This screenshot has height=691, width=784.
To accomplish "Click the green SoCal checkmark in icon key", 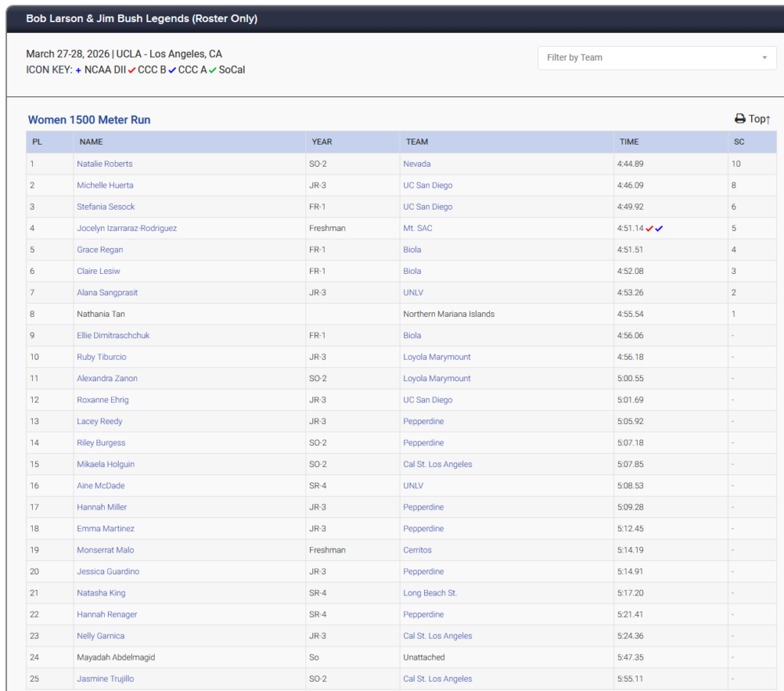I will tap(212, 70).
